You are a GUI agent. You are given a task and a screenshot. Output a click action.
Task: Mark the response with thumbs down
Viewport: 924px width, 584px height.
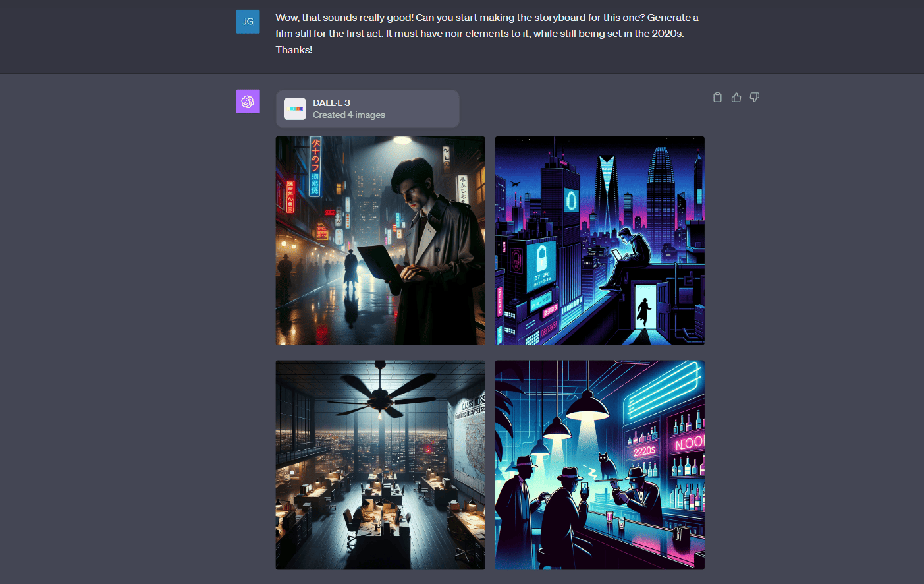coord(755,98)
